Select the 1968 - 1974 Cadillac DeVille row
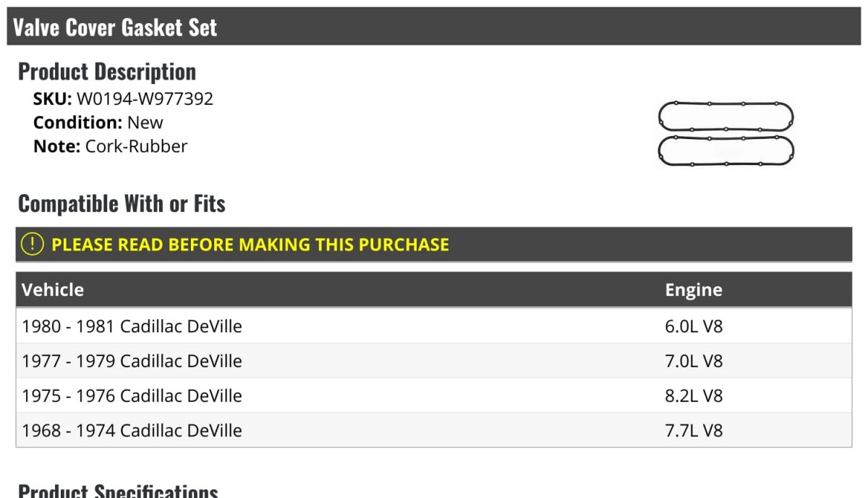 coord(434,431)
